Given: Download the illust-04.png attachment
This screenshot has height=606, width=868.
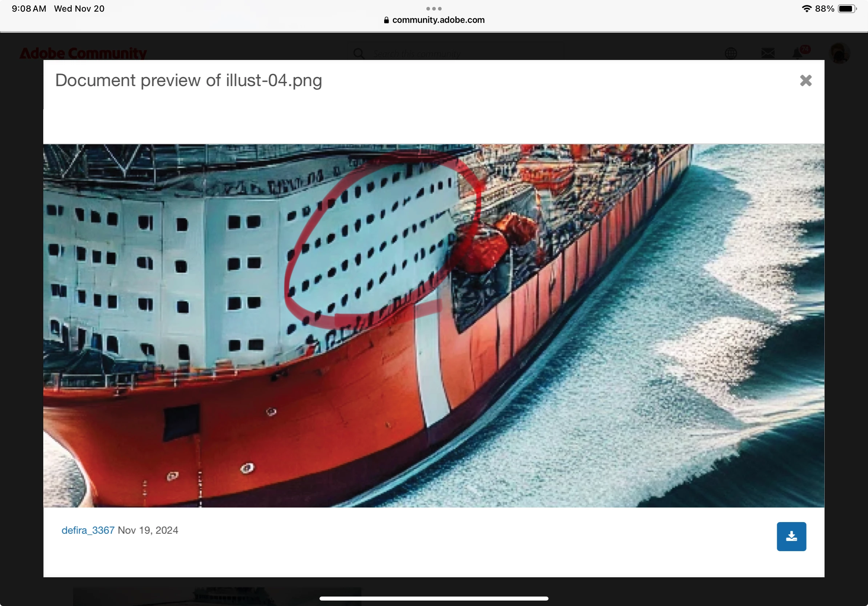Looking at the screenshot, I should pyautogui.click(x=791, y=537).
